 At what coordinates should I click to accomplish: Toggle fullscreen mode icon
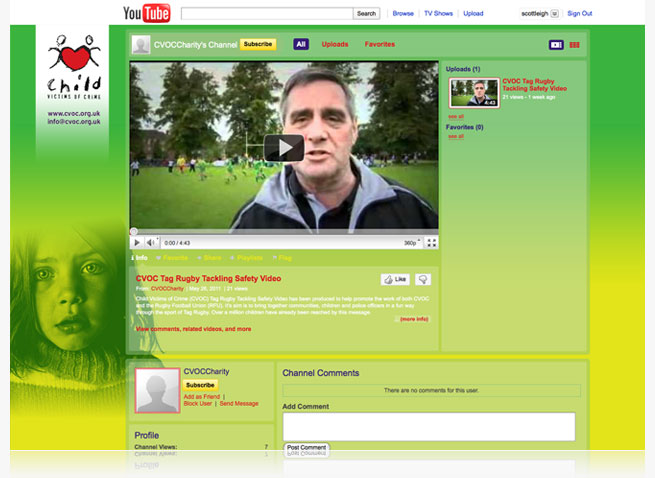click(x=432, y=243)
